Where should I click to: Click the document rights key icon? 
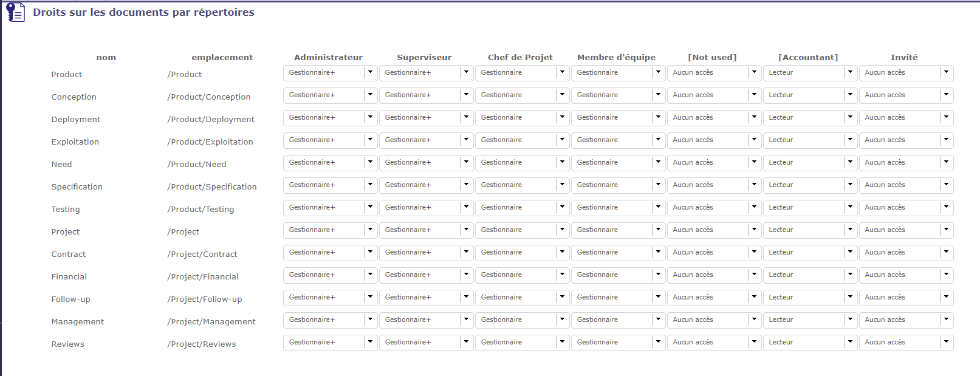(x=15, y=12)
